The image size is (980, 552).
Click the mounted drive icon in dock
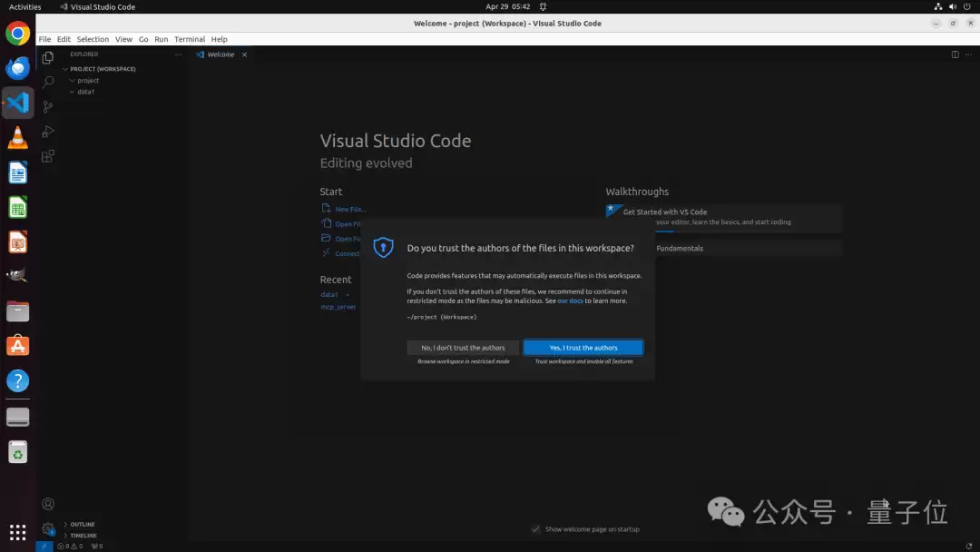[x=17, y=417]
